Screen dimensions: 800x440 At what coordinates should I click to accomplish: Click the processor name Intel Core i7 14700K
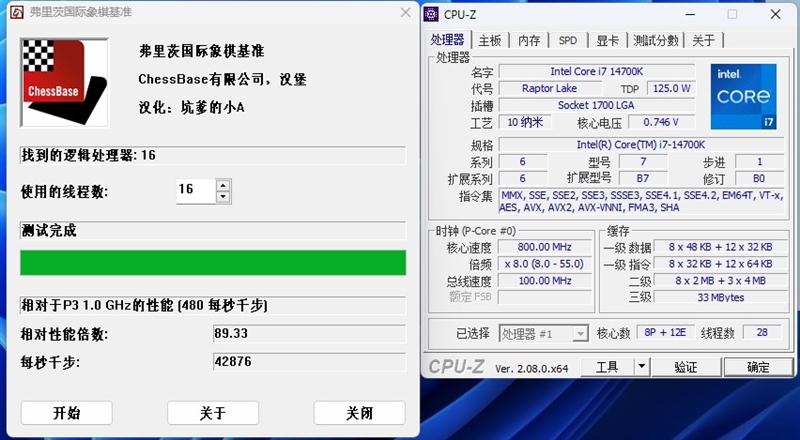tap(596, 71)
